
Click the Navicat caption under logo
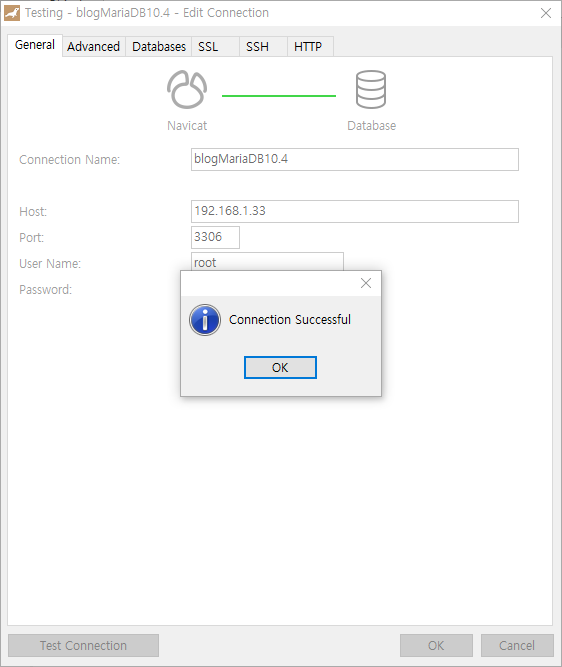click(187, 126)
